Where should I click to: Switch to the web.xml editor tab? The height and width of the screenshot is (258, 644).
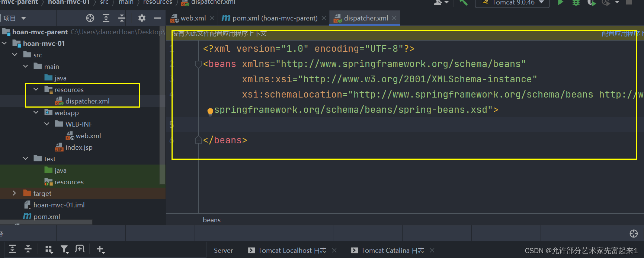click(193, 18)
